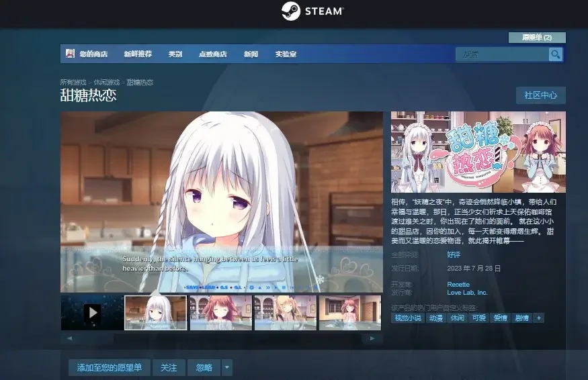The image size is (588, 380).
Task: Click the game title 甜糖热恋 heading
Action: [89, 95]
